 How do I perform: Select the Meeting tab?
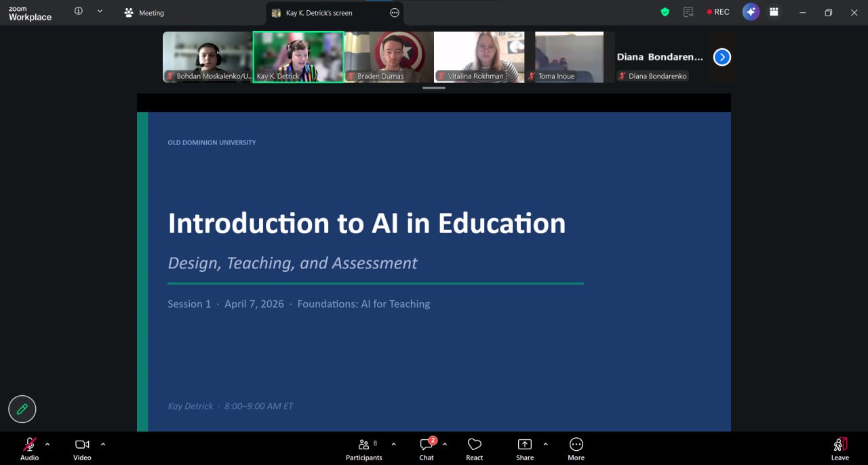click(144, 13)
